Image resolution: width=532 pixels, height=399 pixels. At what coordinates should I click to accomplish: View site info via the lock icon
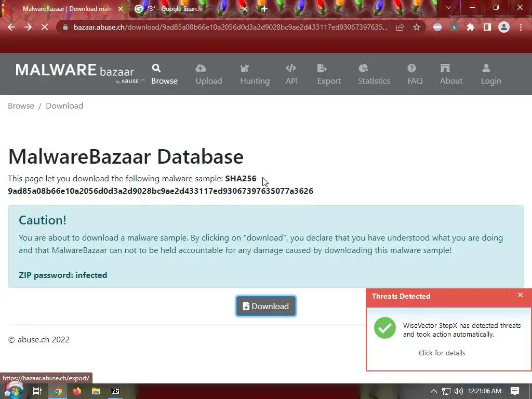click(x=65, y=27)
